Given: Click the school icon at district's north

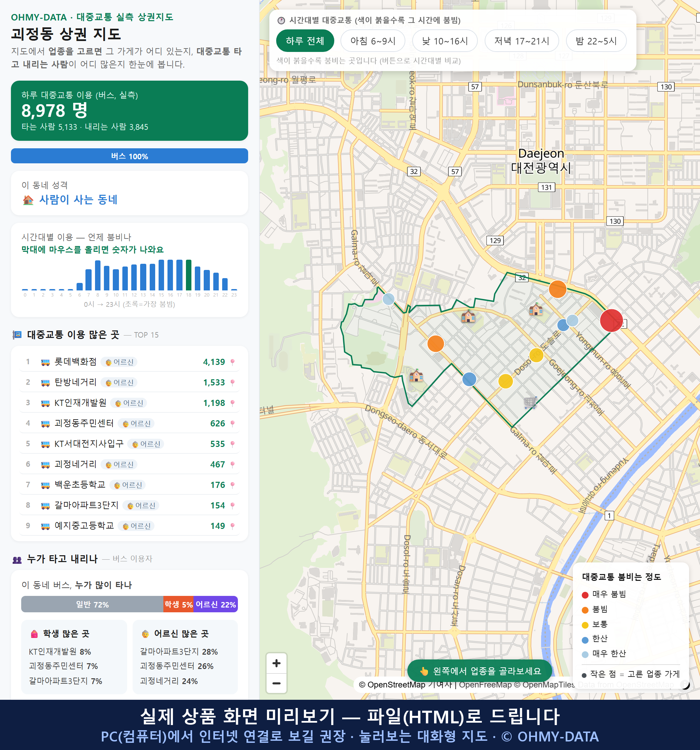Looking at the screenshot, I should 468,316.
